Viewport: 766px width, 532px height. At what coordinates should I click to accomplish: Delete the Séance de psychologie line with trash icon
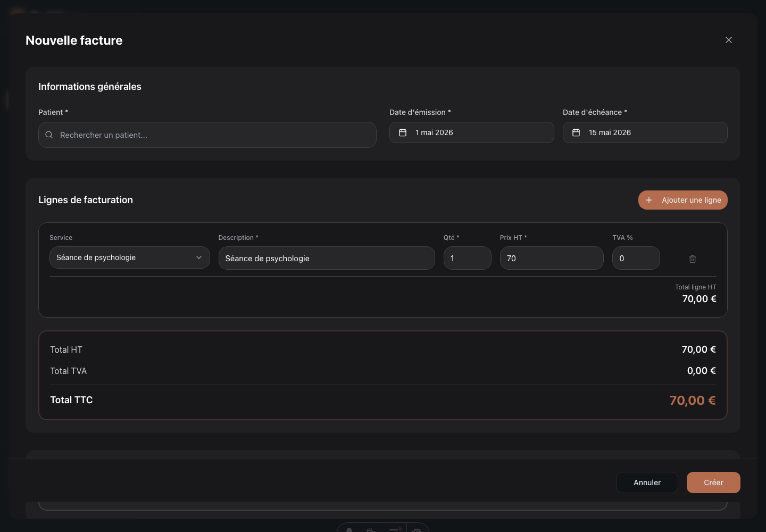[x=693, y=259]
